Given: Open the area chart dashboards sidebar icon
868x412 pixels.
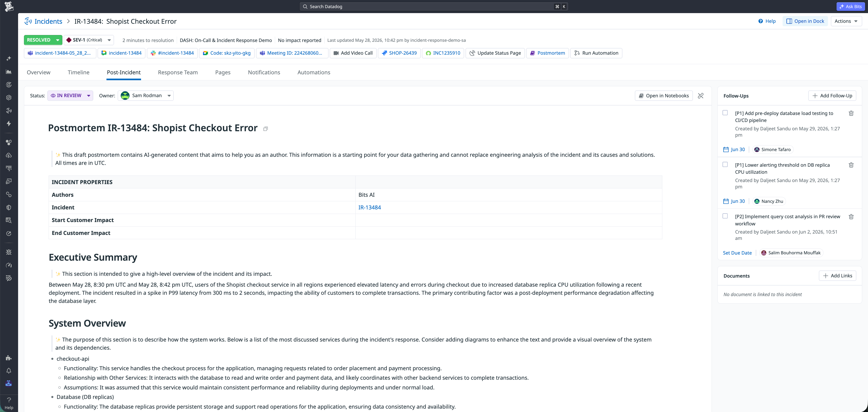Looking at the screenshot, I should [x=9, y=72].
